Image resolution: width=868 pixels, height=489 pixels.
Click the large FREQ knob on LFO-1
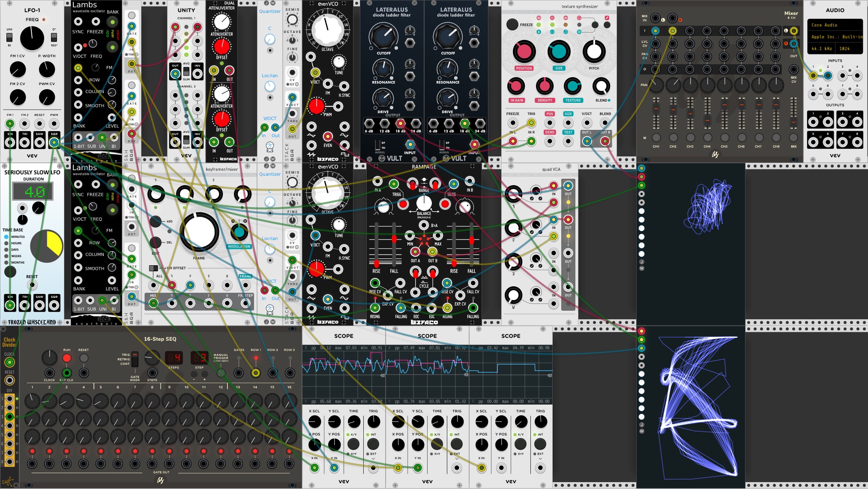(x=32, y=38)
